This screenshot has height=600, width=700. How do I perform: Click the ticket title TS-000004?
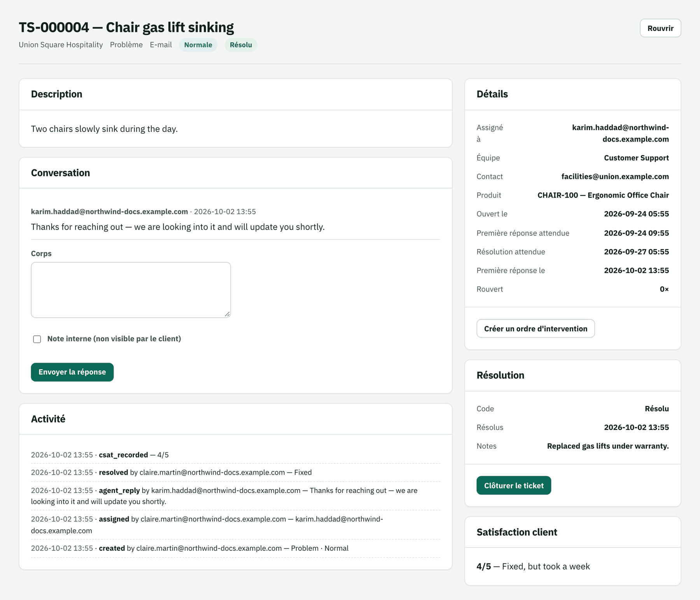coord(126,27)
